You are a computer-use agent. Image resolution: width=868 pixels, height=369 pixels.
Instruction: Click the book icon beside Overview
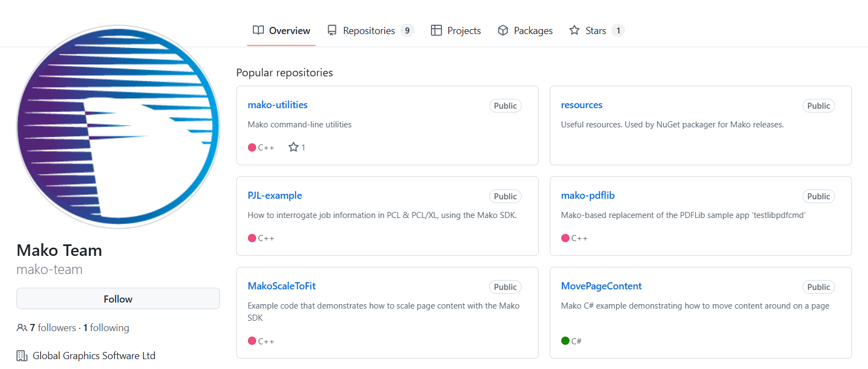(x=258, y=30)
